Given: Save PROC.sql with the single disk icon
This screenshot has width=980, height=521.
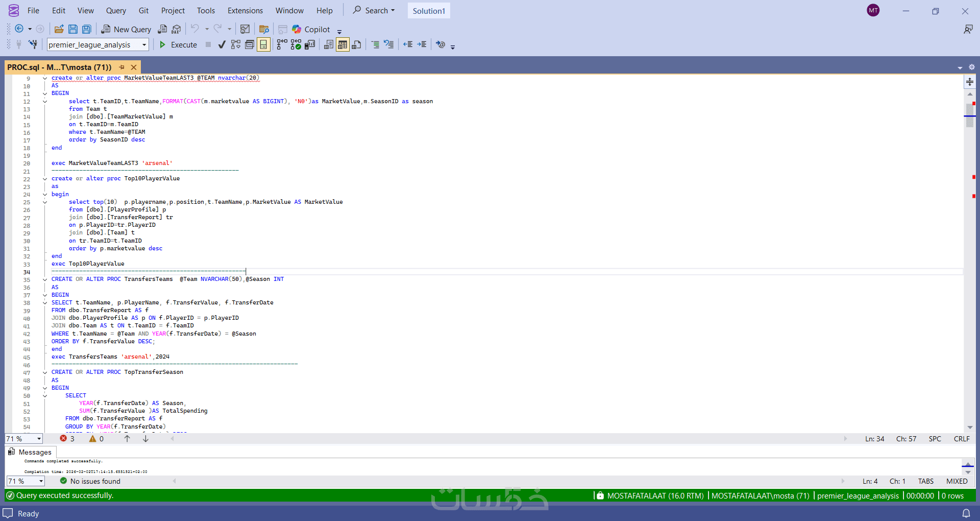Looking at the screenshot, I should pyautogui.click(x=73, y=29).
